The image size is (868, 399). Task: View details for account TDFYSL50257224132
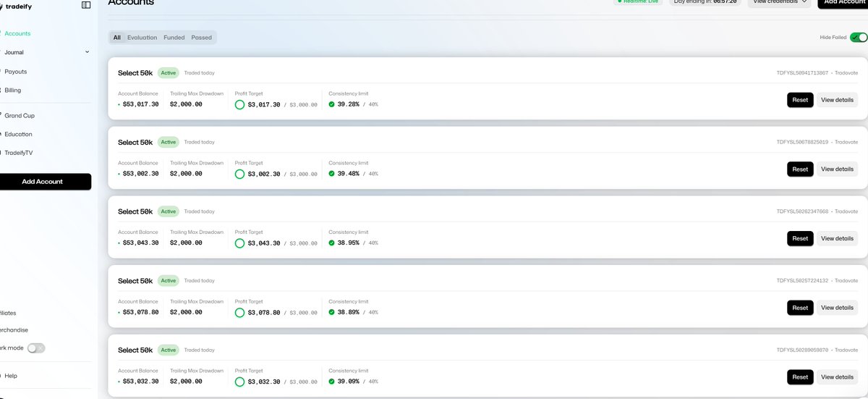point(837,308)
